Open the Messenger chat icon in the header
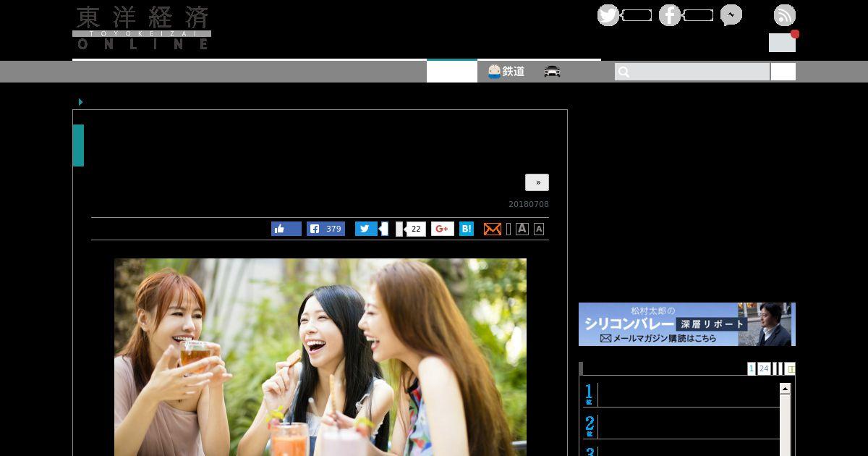The height and width of the screenshot is (456, 868). click(731, 15)
